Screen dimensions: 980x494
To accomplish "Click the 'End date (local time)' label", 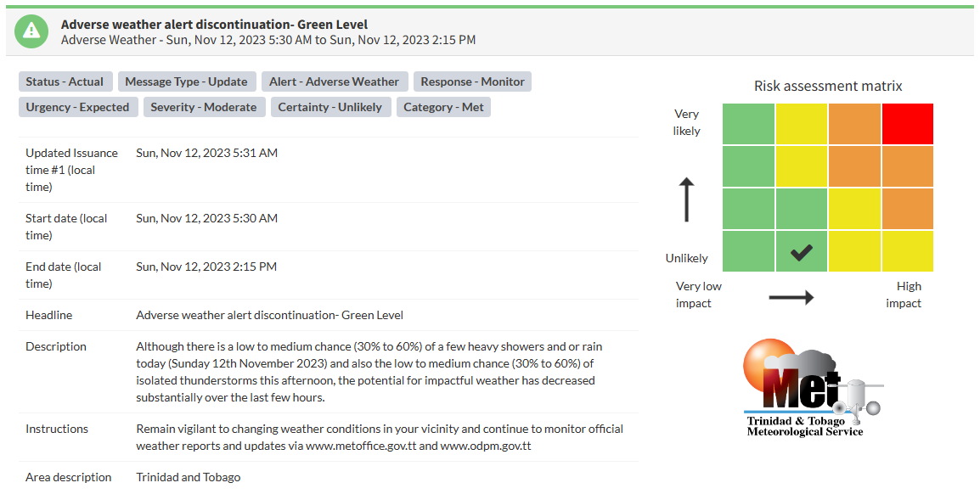I will 63,275.
